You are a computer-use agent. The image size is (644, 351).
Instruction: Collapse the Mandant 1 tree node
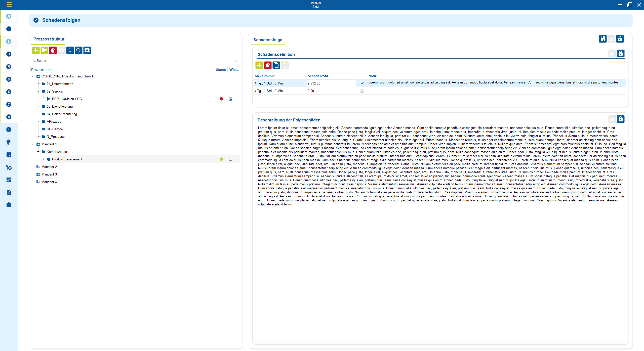(33, 144)
